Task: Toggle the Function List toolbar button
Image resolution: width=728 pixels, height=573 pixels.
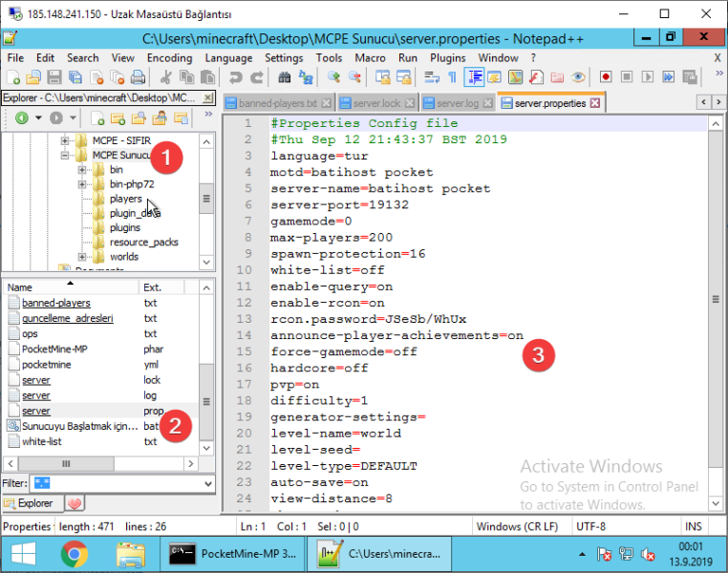Action: (x=536, y=77)
